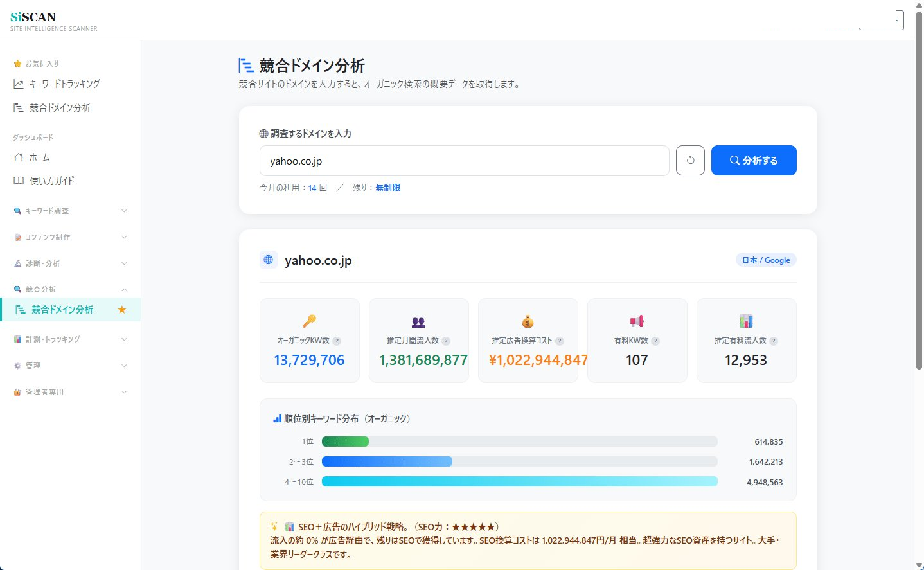Show help for 有料KW数
Image resolution: width=924 pixels, height=570 pixels.
point(655,341)
